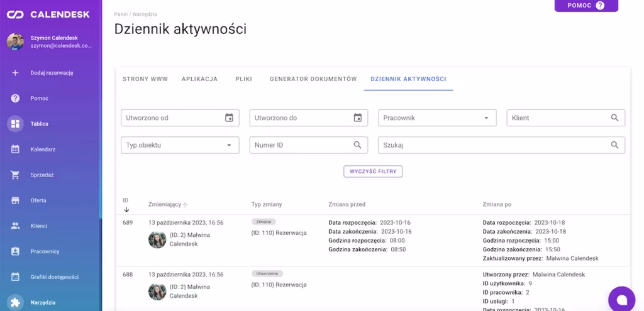Click the Numer ID input field
Screen dimensions: 644x311
tap(301, 145)
